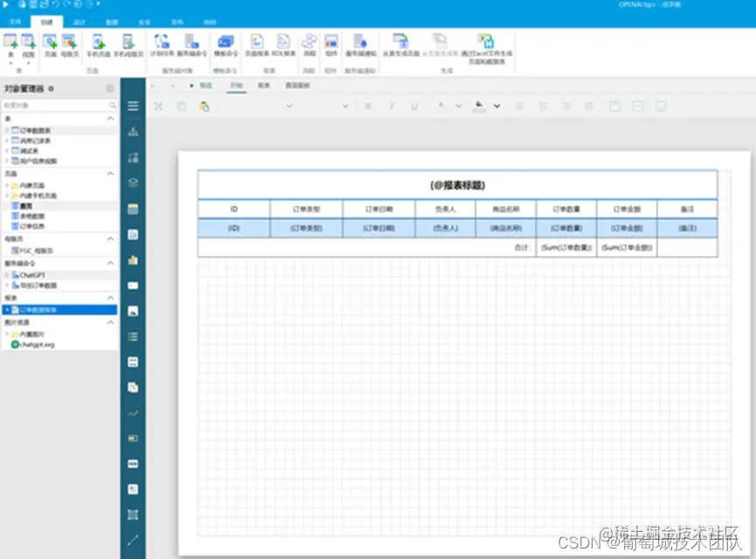Create a 计划任务 (scheduled task) from the ribbon

162,45
